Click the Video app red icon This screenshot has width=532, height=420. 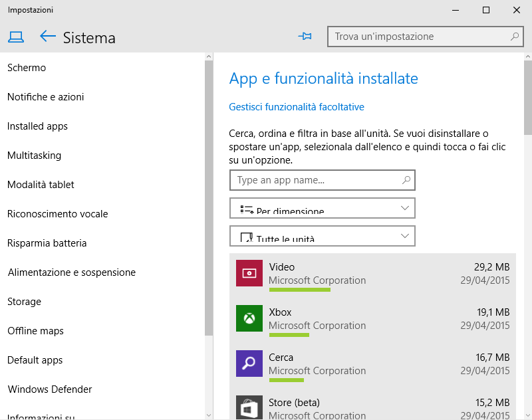click(249, 273)
